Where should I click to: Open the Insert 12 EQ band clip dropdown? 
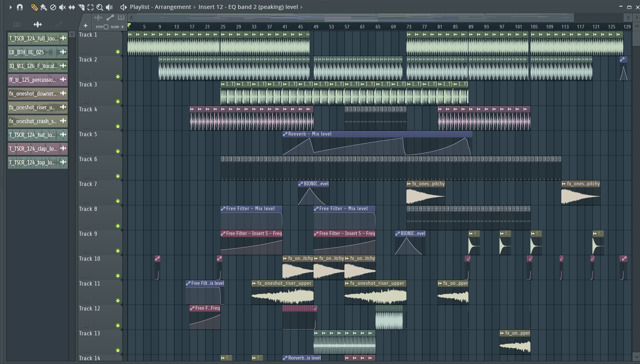(x=248, y=7)
